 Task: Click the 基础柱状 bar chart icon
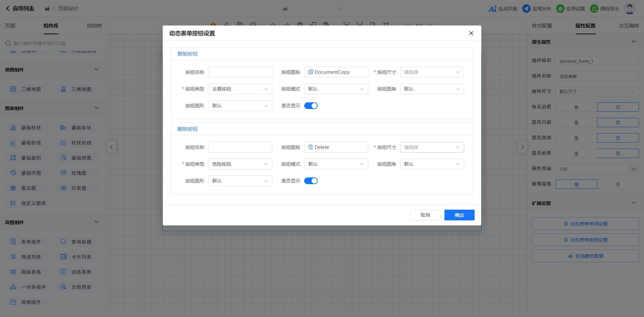(x=13, y=128)
